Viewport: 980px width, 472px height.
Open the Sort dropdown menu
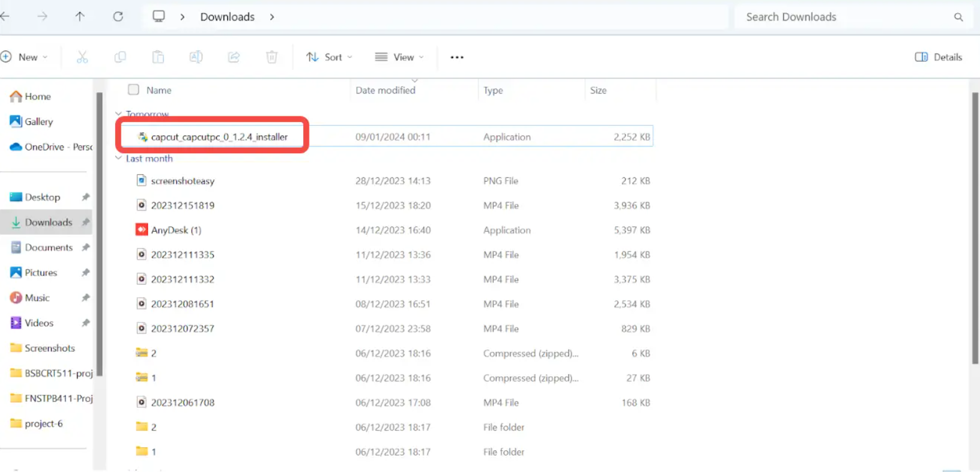(329, 57)
